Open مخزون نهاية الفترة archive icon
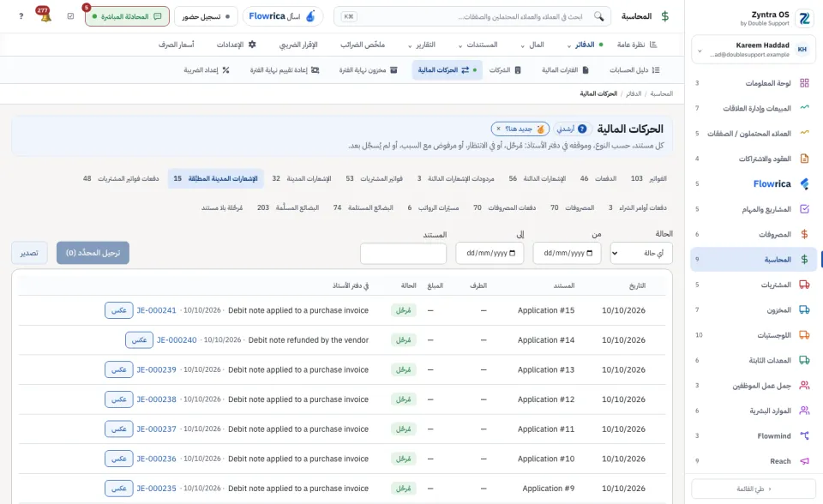823x504 pixels. pyautogui.click(x=393, y=69)
